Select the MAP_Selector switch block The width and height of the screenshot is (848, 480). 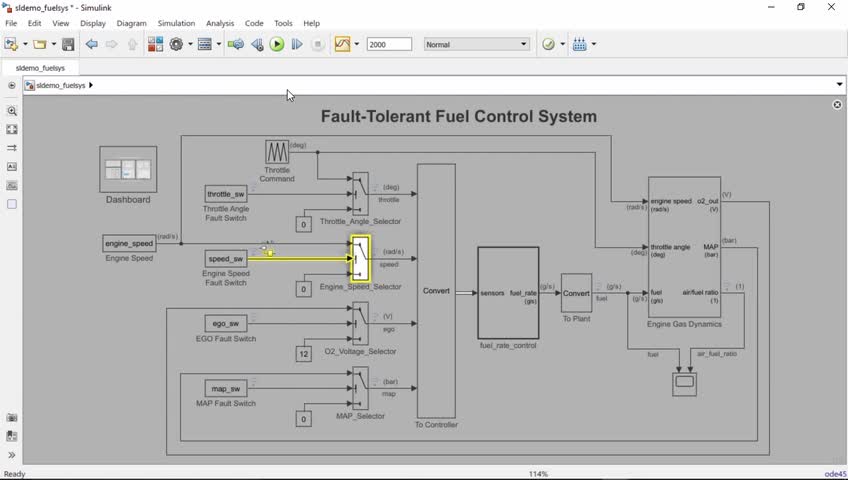(360, 389)
